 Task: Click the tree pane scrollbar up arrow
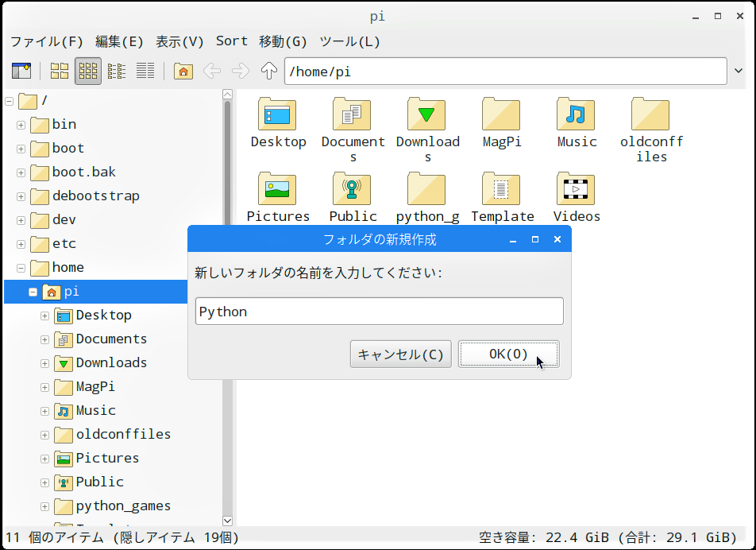228,94
